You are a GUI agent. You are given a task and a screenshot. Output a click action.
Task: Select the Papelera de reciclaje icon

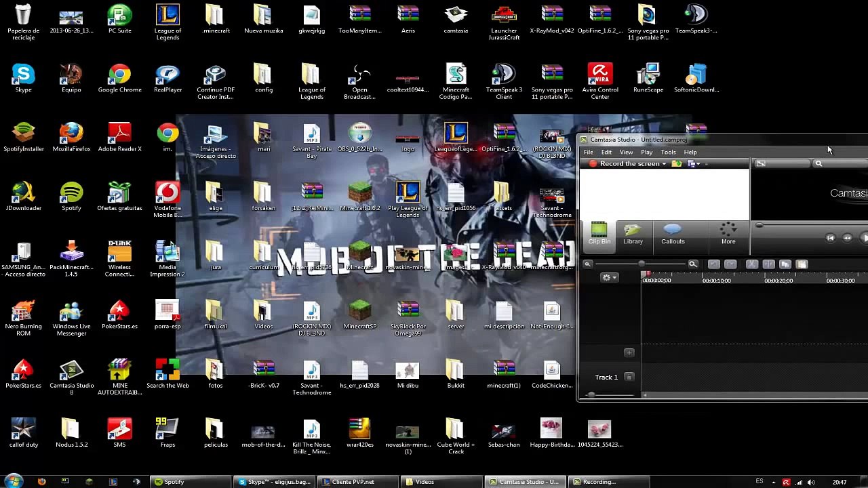23,23
